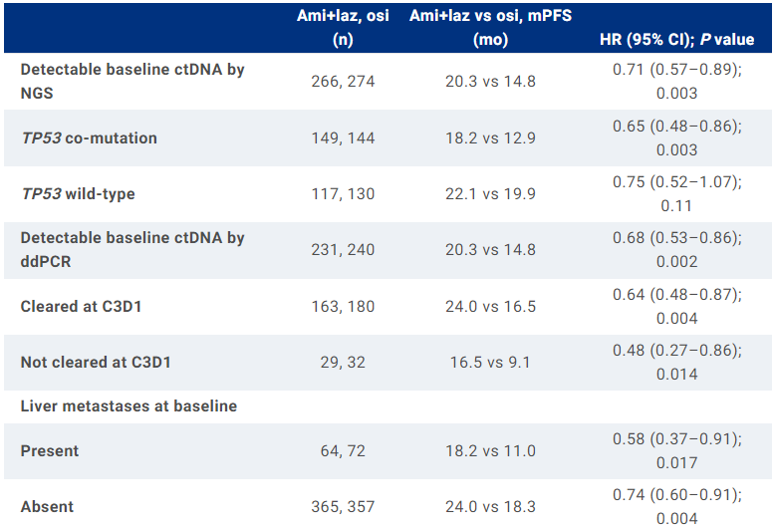Screen dimensions: 776x532
Task: Select the mPFS value "22.1 vs 19.9"
Action: click(x=490, y=194)
